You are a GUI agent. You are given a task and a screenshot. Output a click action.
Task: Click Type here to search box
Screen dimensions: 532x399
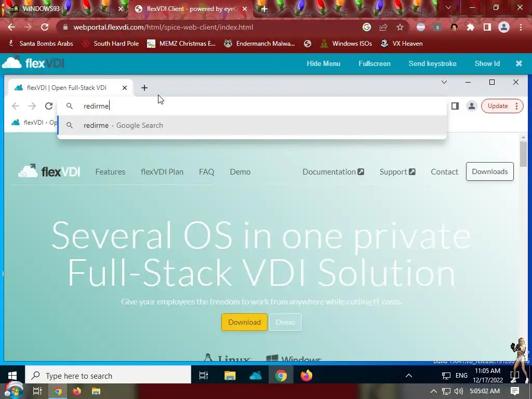pyautogui.click(x=108, y=376)
